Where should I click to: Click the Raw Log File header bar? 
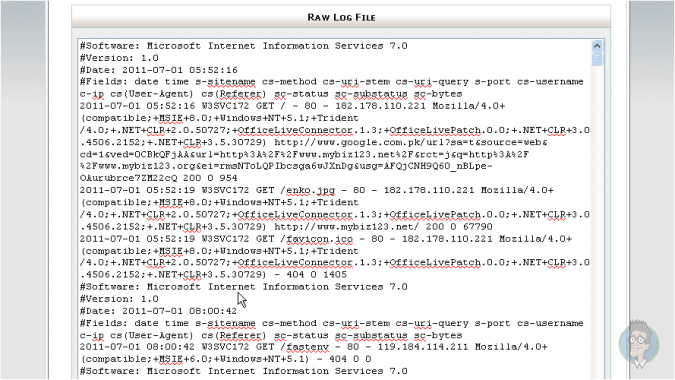click(x=341, y=17)
